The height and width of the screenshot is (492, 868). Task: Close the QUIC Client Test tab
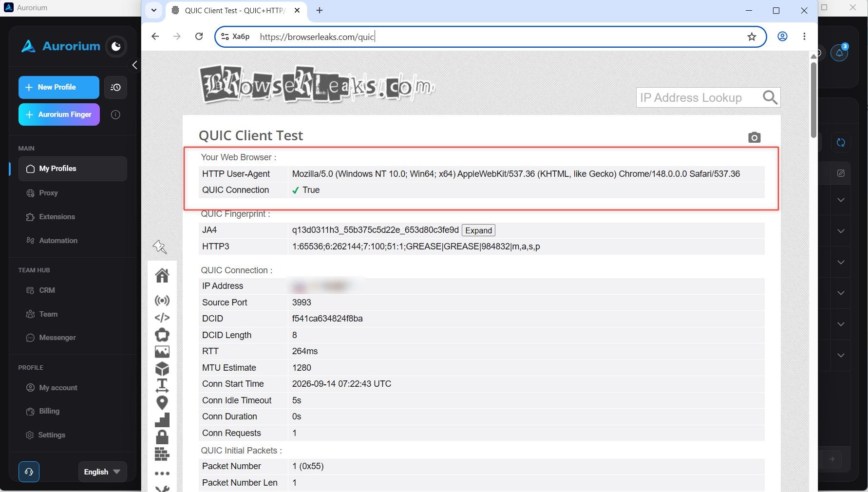(297, 10)
